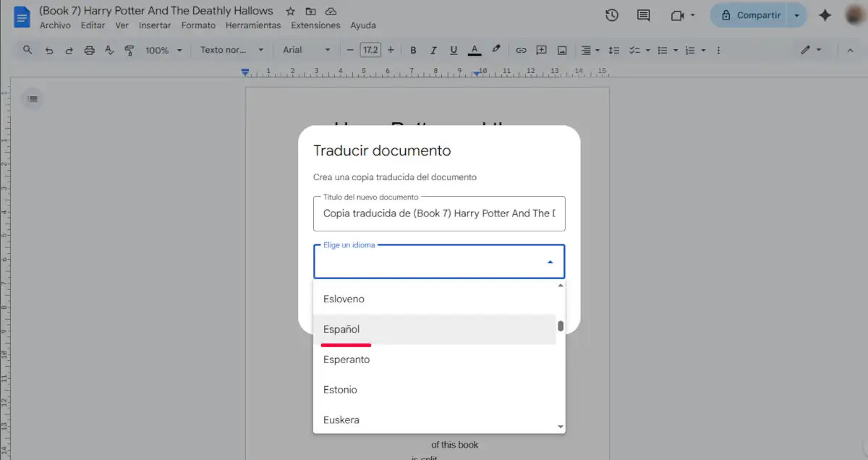Open the comments panel icon

click(x=642, y=15)
